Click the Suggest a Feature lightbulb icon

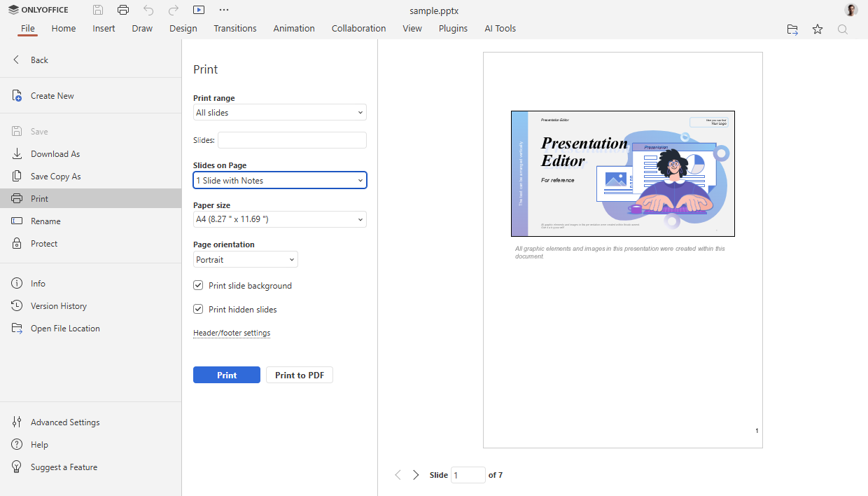(x=17, y=467)
